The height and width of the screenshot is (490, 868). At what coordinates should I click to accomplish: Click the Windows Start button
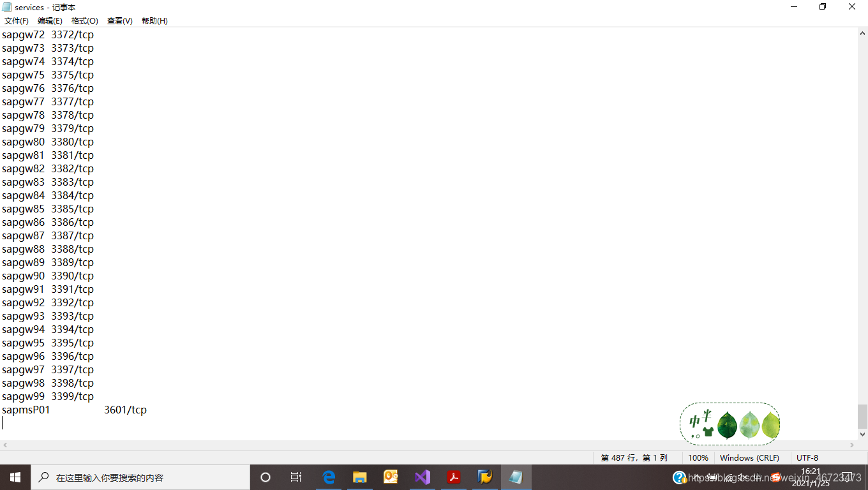[15, 477]
